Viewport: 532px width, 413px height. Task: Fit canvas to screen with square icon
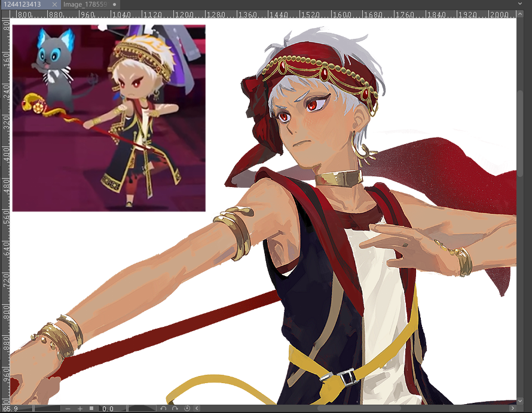[x=91, y=408]
